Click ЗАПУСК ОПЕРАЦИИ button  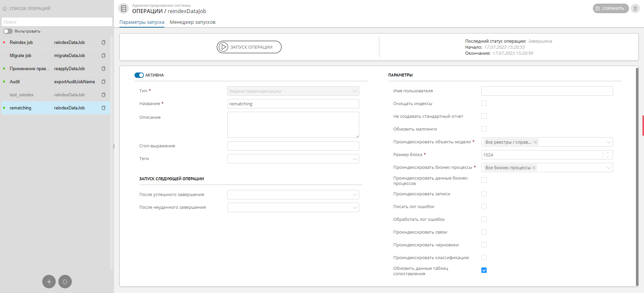click(x=249, y=47)
